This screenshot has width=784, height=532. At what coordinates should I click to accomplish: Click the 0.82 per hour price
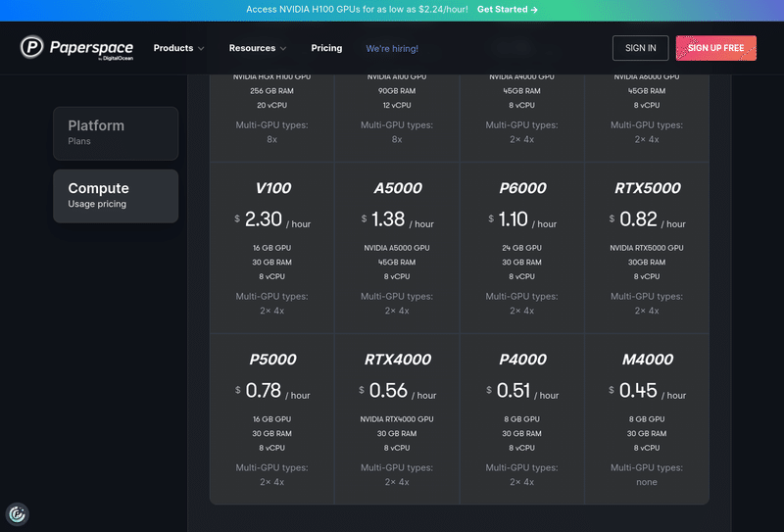[648, 219]
